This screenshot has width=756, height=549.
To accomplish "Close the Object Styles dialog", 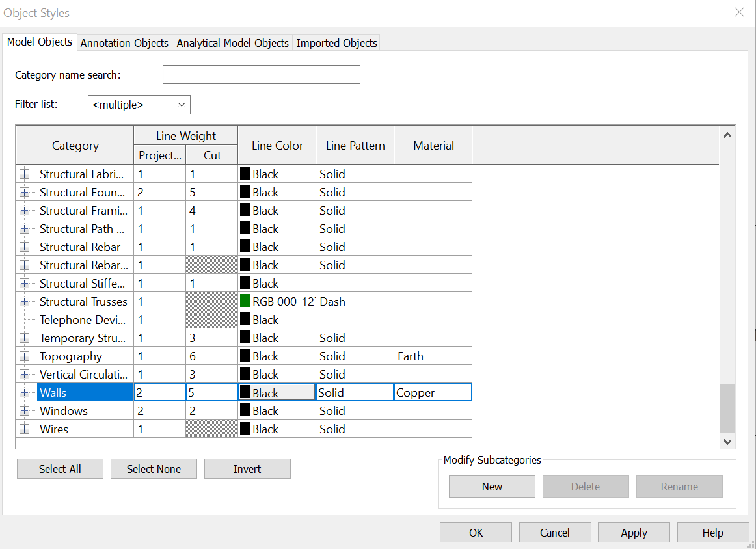I will (x=739, y=12).
